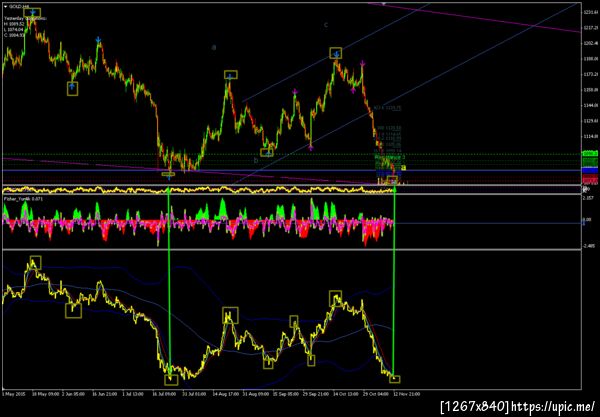The width and height of the screenshot is (600, 417).
Task: Click the 2 Jun 05:00 time label
Action: [73, 394]
